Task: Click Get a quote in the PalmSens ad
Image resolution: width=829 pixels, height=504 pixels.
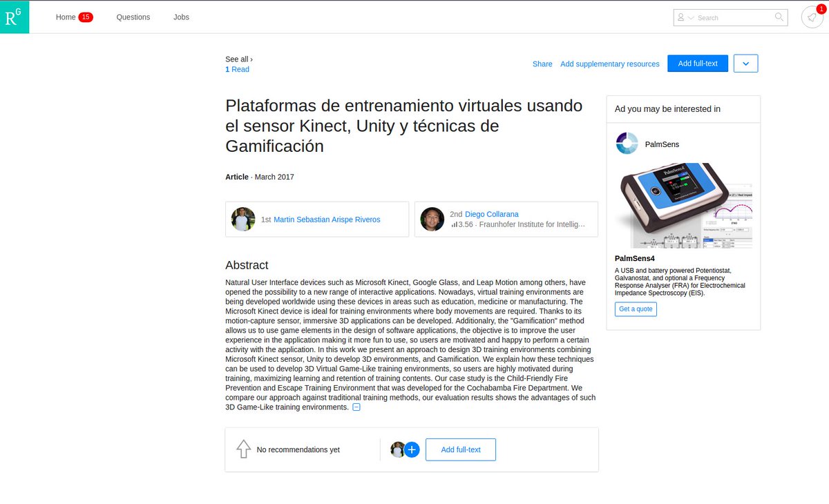Action: coord(635,309)
